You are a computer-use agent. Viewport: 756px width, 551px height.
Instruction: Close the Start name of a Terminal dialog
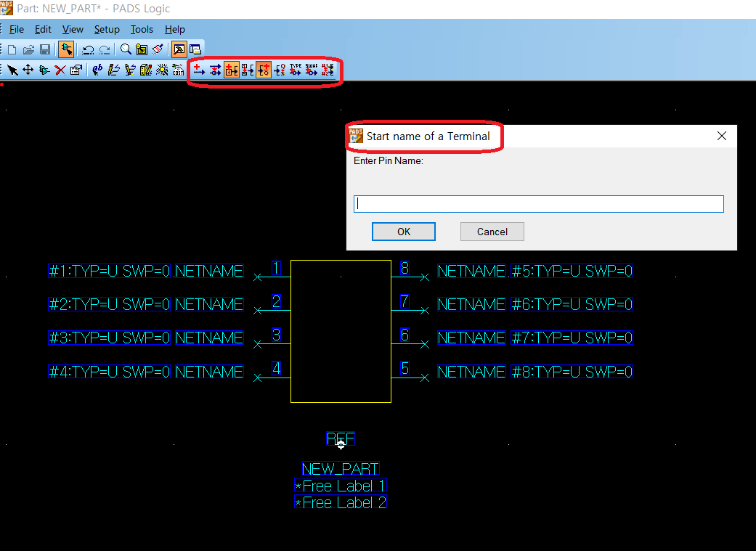click(x=722, y=136)
